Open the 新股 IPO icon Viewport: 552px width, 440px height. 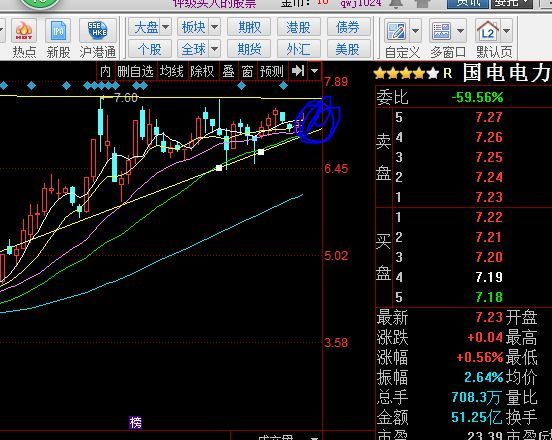coord(58,31)
